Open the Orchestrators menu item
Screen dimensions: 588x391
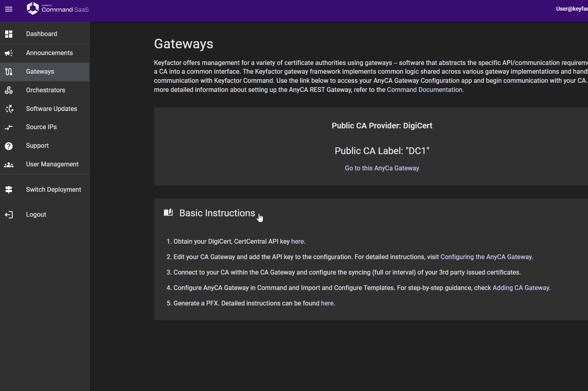46,90
